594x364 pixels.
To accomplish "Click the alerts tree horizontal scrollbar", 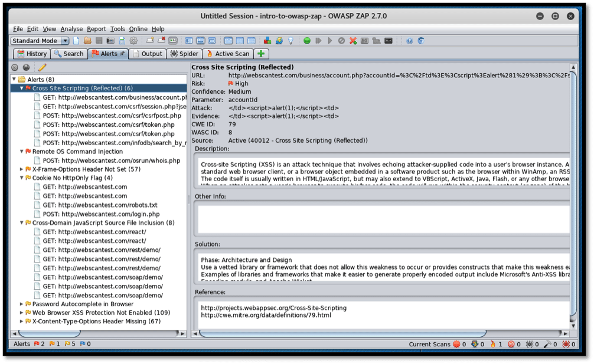I will [x=94, y=333].
